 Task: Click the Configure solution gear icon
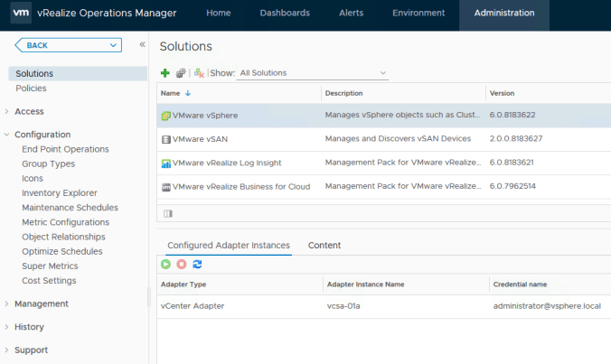tap(181, 72)
